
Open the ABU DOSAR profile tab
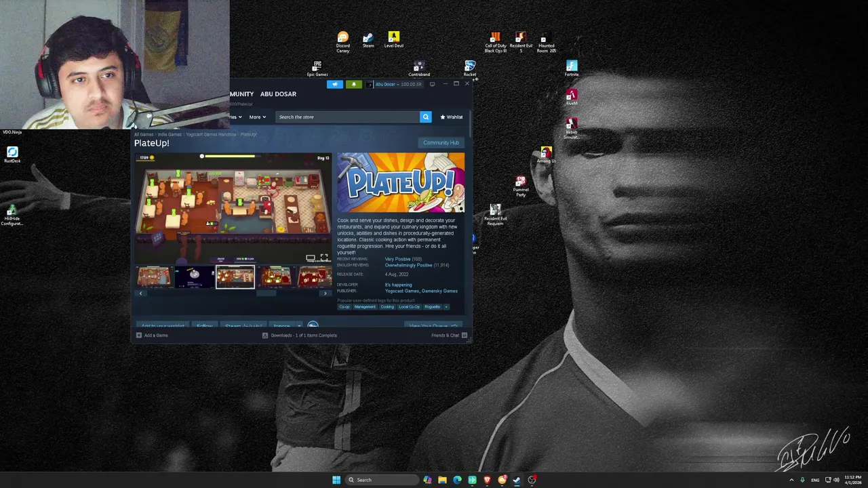[278, 94]
